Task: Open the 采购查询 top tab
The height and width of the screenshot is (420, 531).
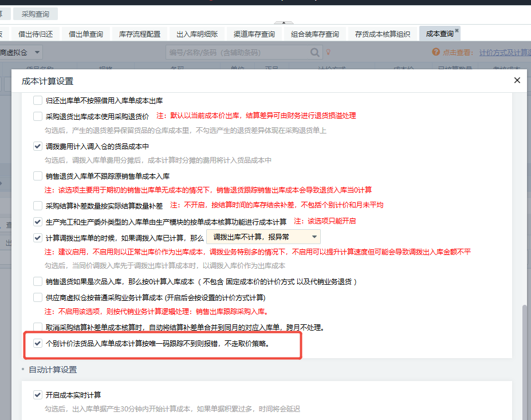Action: click(x=35, y=14)
